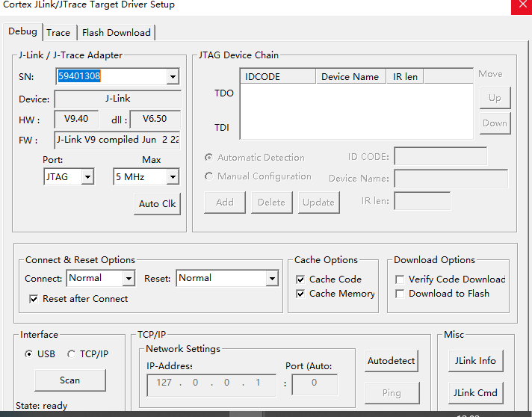The image size is (532, 417).
Task: Open the Connect mode dropdown
Action: click(129, 279)
